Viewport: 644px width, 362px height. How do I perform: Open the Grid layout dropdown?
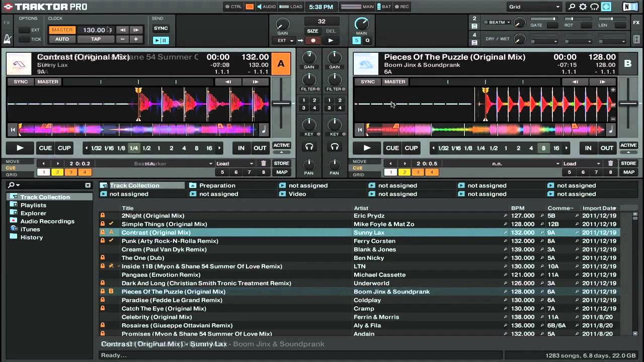(x=534, y=7)
